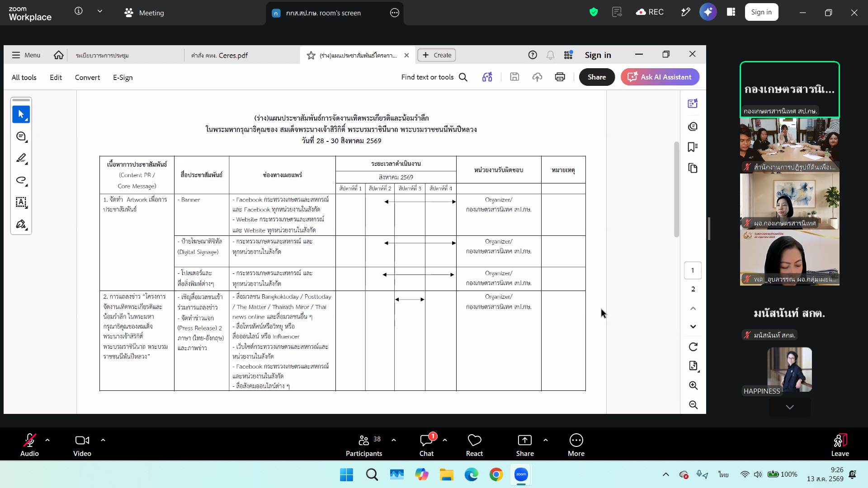This screenshot has width=868, height=488.
Task: Open Acrobat help question icon
Action: [533, 55]
